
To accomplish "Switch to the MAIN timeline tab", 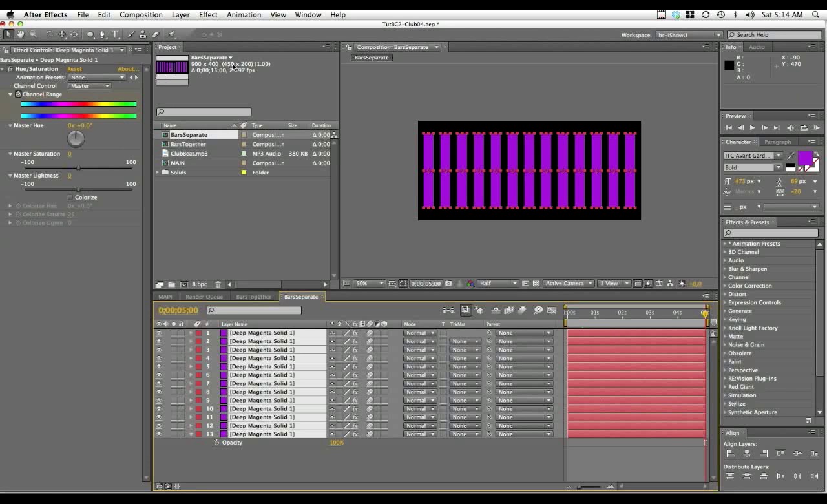I will click(165, 297).
